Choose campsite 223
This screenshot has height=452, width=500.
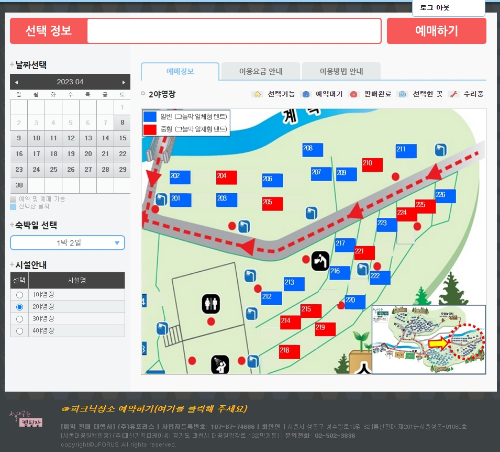(x=387, y=225)
